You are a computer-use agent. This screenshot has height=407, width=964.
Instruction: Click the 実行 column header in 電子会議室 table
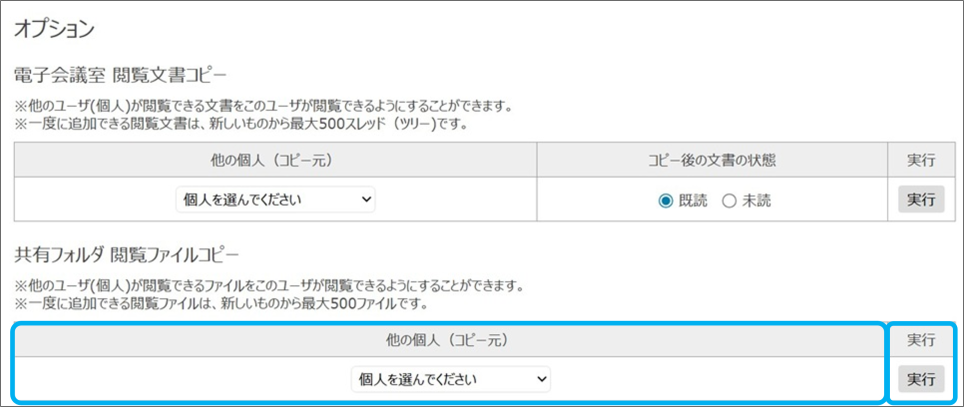pyautogui.click(x=920, y=160)
